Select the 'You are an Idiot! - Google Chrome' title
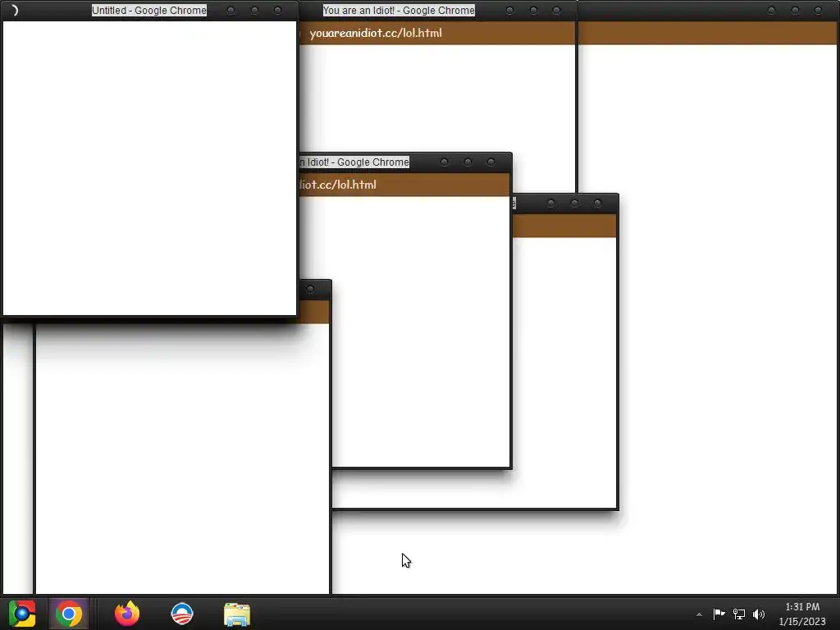The image size is (840, 630). (399, 10)
